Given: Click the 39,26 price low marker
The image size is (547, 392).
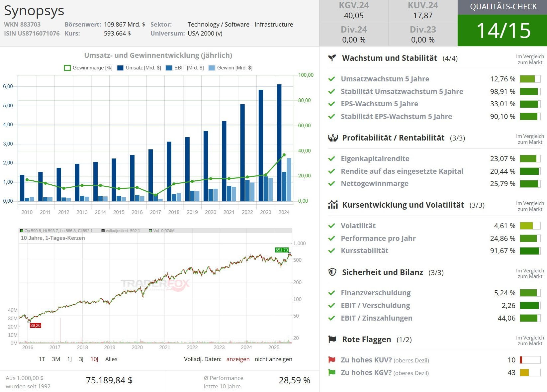Looking at the screenshot, I should (x=35, y=326).
